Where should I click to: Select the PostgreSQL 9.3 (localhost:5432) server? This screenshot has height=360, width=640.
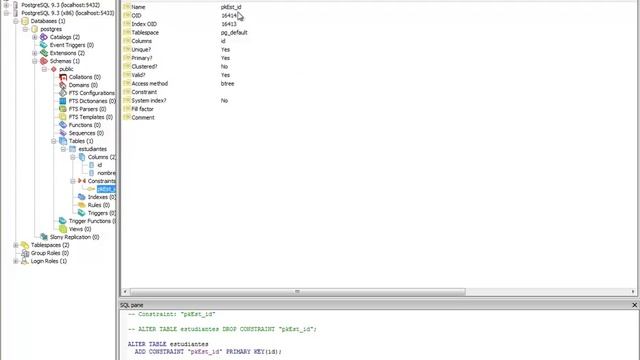click(x=60, y=5)
